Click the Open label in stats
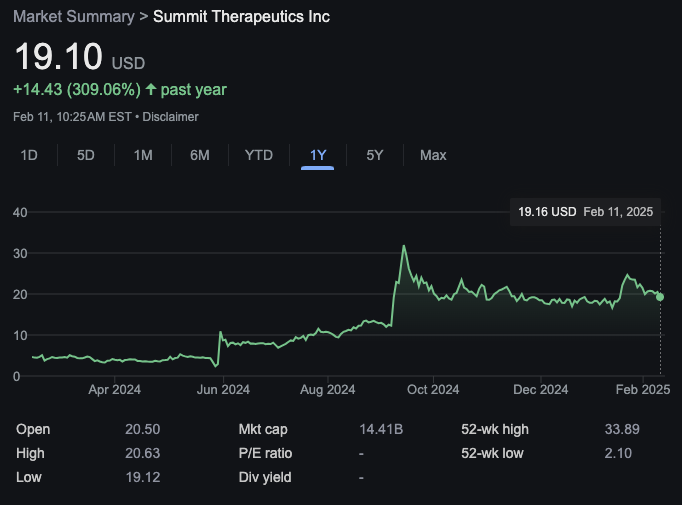 [33, 430]
